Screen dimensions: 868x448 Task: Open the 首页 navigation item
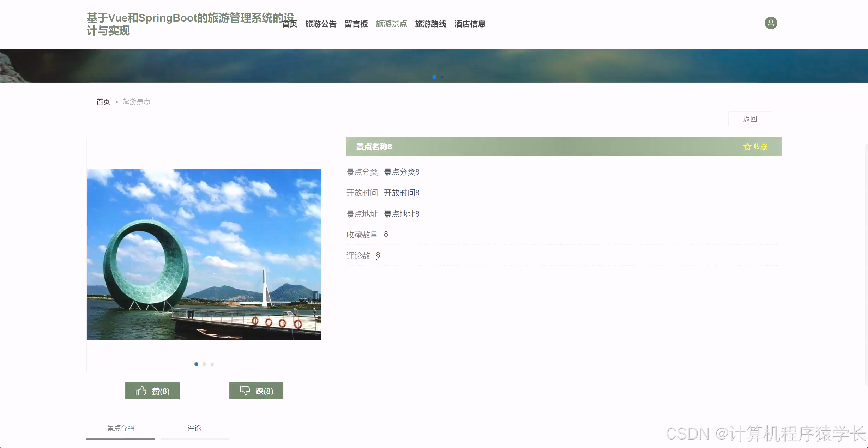click(290, 24)
